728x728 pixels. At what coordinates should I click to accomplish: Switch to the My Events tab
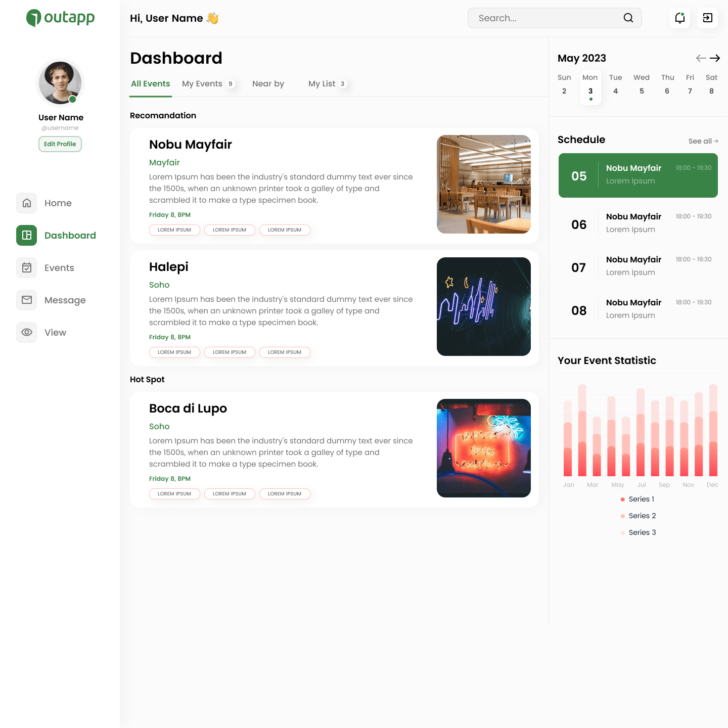pyautogui.click(x=202, y=84)
